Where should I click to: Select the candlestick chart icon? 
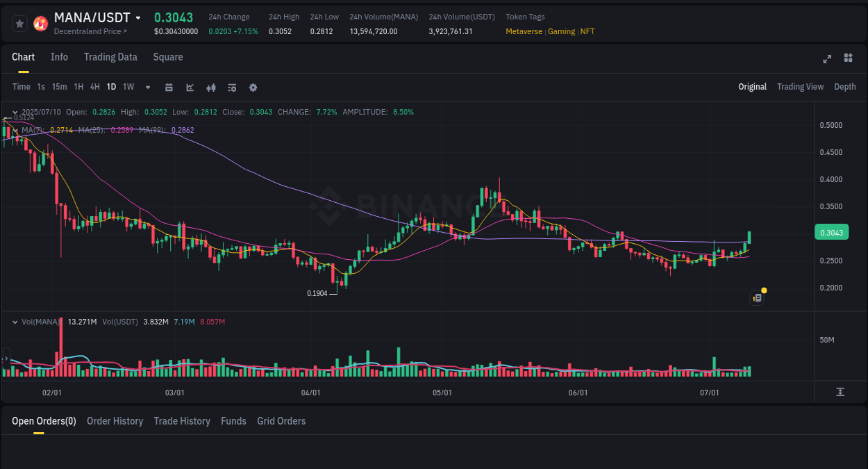(210, 87)
